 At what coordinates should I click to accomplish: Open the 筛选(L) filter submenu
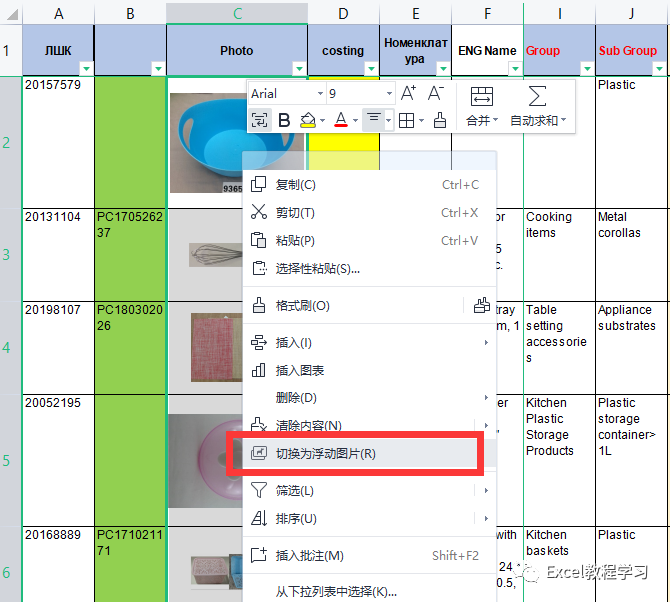tap(369, 490)
